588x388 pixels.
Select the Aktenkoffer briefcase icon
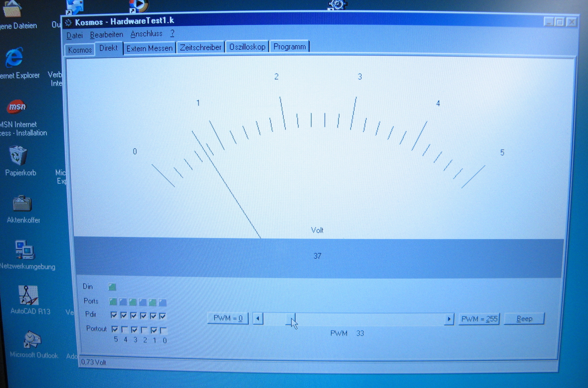coord(22,203)
